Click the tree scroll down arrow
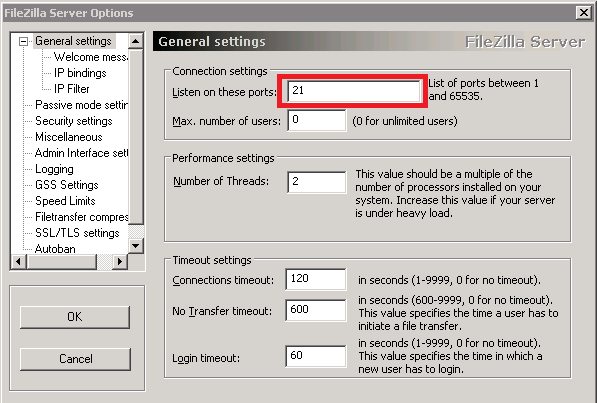Viewport: 597px width, 403px height. [136, 246]
